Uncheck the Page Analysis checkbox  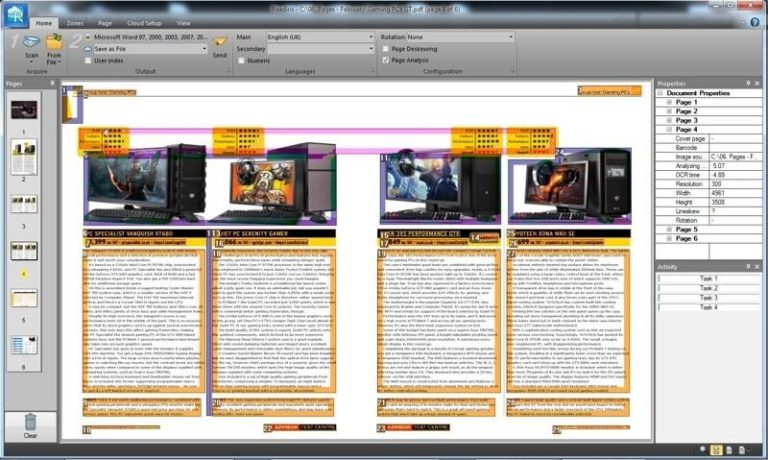tap(386, 60)
